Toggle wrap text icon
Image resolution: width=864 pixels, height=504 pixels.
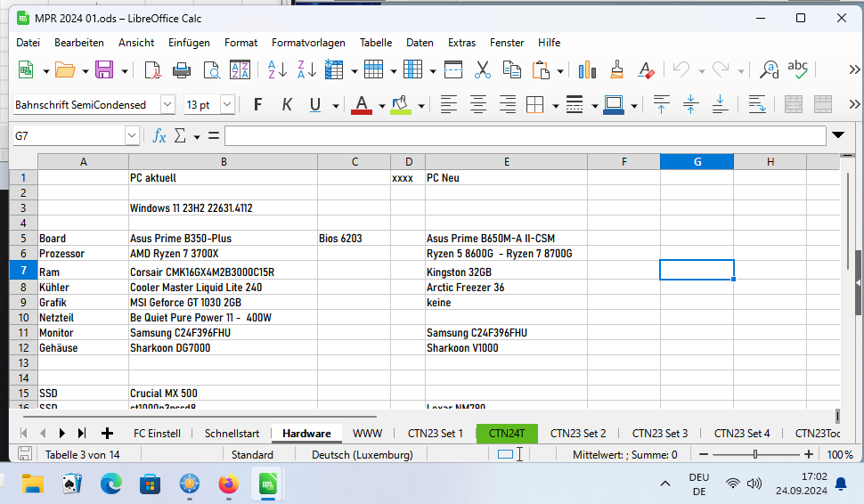tap(757, 104)
